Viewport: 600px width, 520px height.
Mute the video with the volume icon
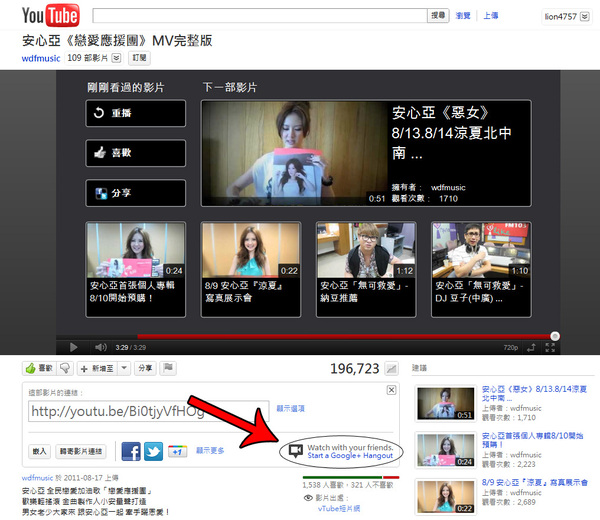[101, 347]
